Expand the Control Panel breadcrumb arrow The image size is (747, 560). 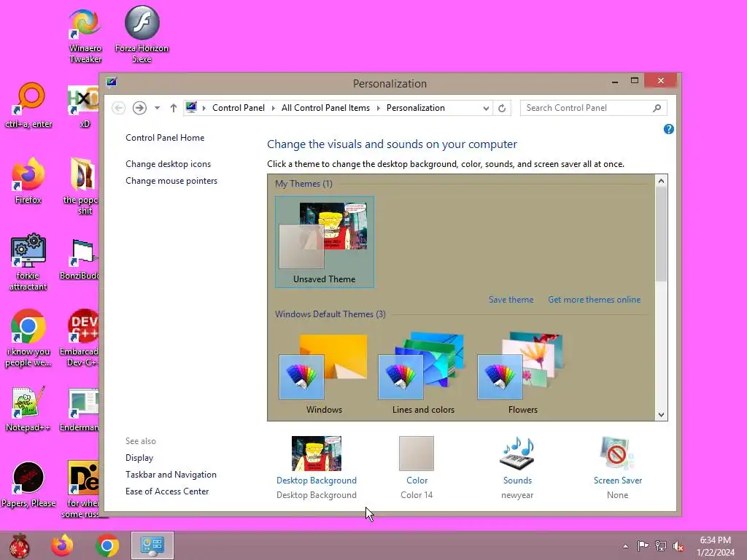point(273,108)
